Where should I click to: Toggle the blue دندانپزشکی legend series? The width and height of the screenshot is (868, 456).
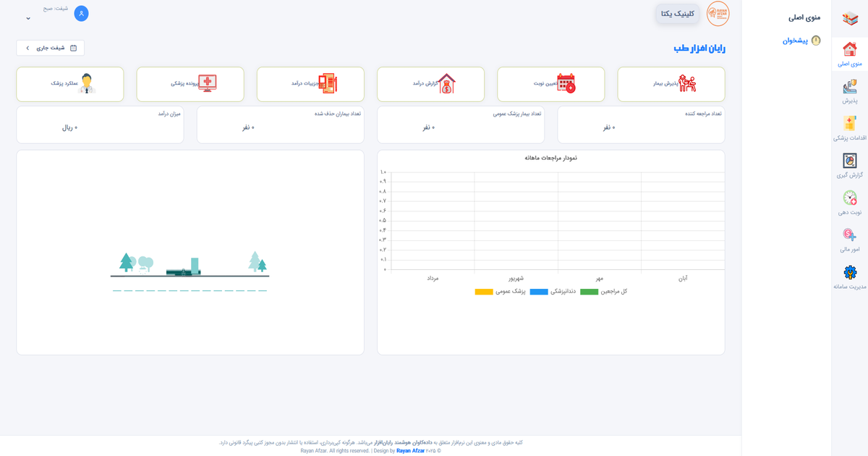tap(539, 292)
